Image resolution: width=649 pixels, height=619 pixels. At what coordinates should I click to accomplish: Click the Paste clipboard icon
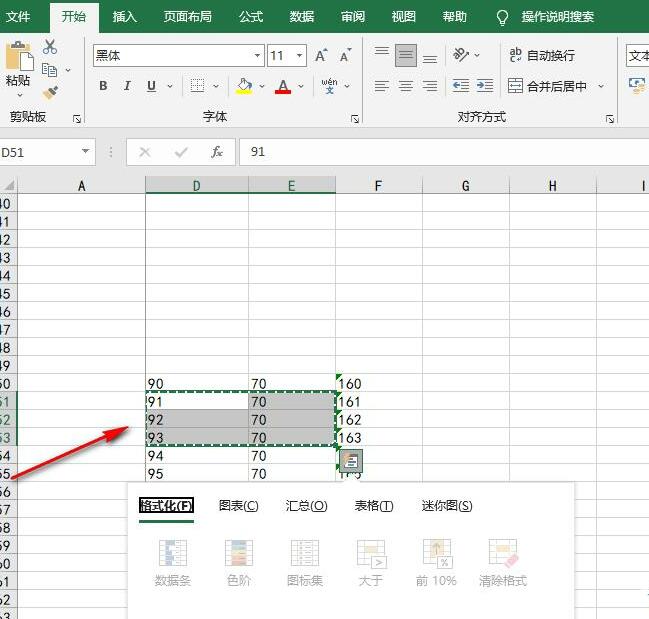[x=19, y=55]
